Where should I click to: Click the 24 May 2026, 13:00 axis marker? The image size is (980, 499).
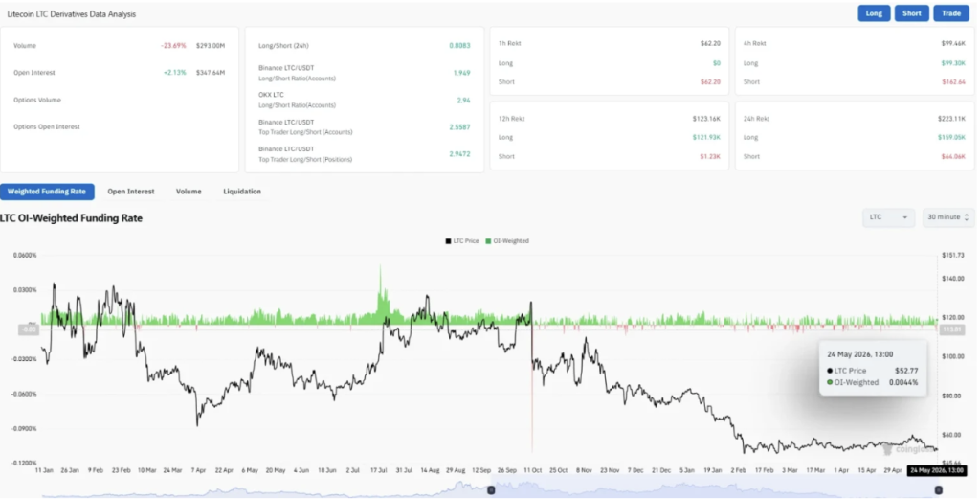(937, 470)
